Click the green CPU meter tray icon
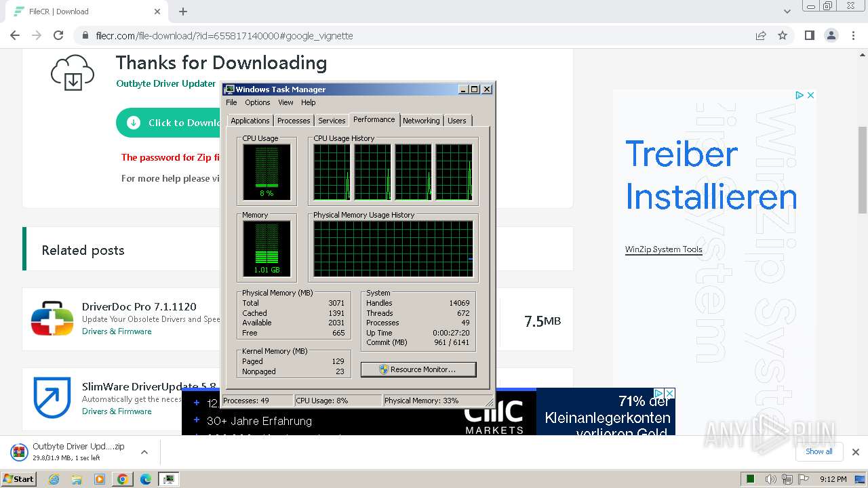The height and width of the screenshot is (488, 868). (x=751, y=479)
